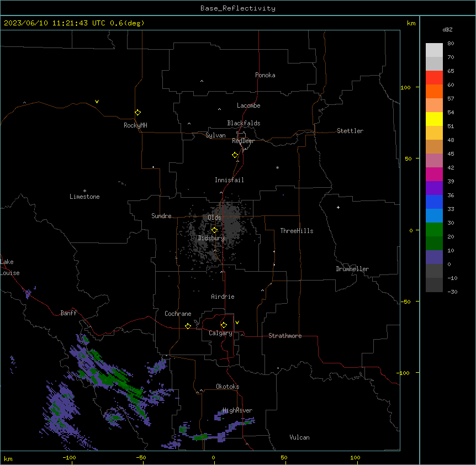Click the asterisk marker east of Innisfail
The width and height of the screenshot is (476, 465).
point(277,167)
